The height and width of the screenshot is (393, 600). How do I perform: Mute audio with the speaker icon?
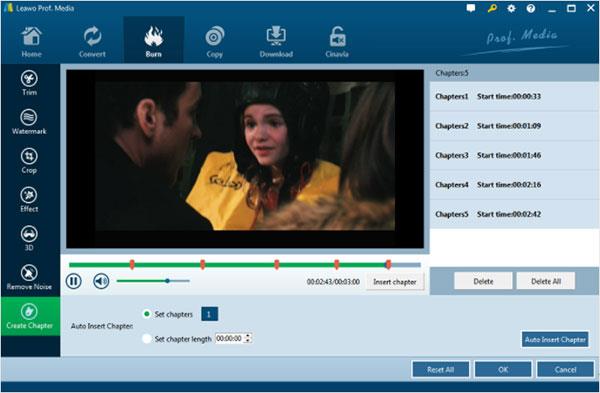101,281
